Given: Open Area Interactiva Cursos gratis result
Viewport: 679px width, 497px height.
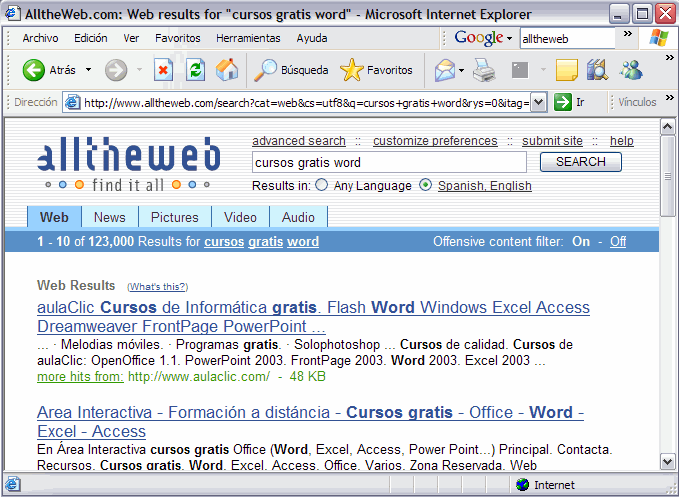Looking at the screenshot, I should click(x=310, y=422).
